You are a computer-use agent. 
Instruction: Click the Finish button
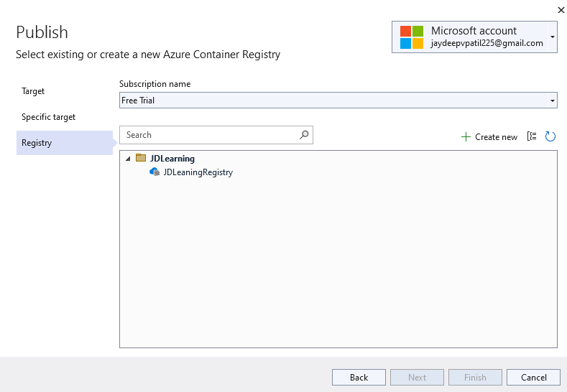pyautogui.click(x=475, y=378)
